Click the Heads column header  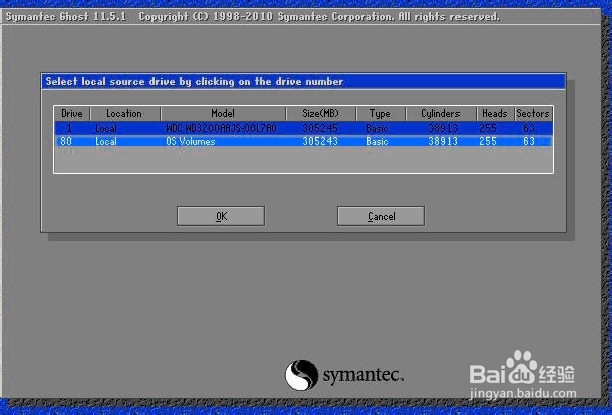[495, 113]
